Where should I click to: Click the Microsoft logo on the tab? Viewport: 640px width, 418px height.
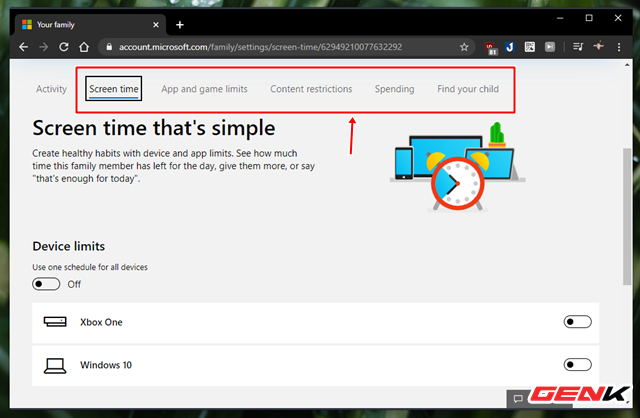click(x=27, y=24)
